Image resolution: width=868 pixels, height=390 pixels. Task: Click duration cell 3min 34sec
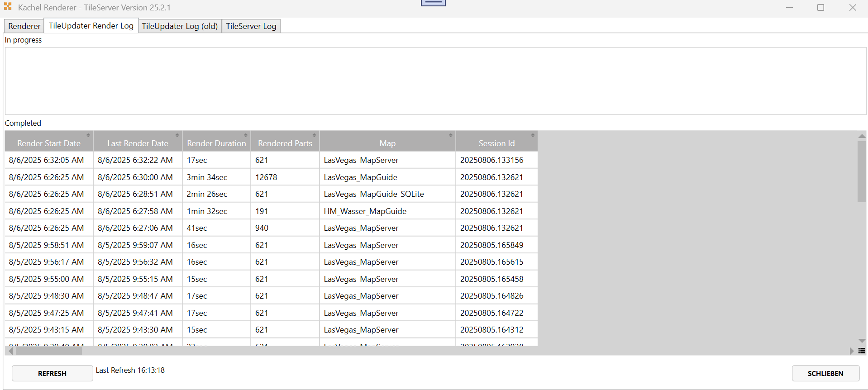coord(216,177)
